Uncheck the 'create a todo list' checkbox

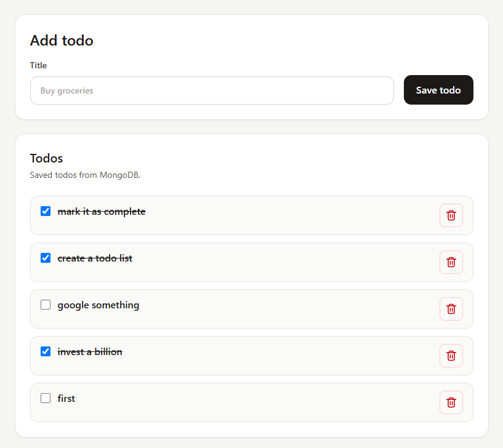pyautogui.click(x=46, y=258)
